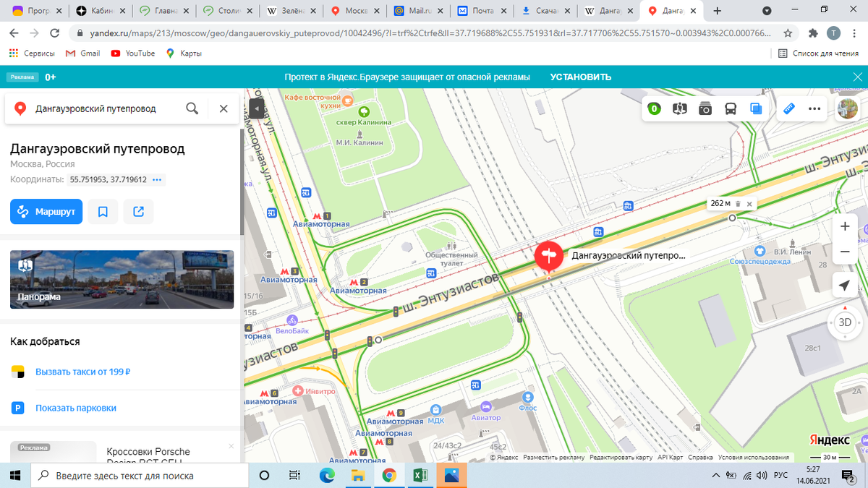The width and height of the screenshot is (868, 488).
Task: Open Условия использования footer link
Action: (754, 457)
